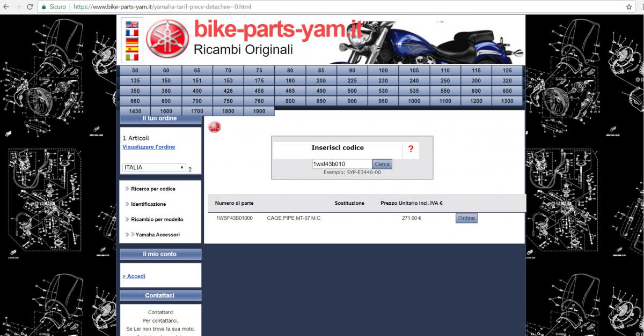Switch site language to English via UK flag
Image resolution: width=644 pixels, height=336 pixels.
131,25
